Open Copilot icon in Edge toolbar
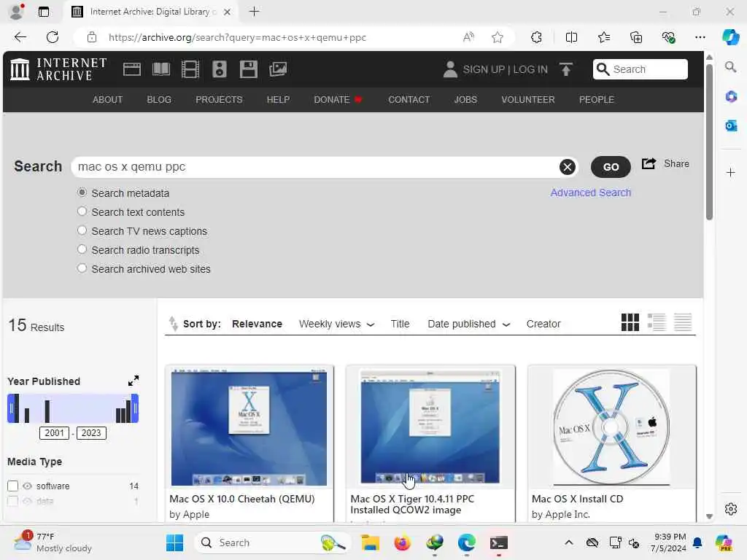This screenshot has width=747, height=560. click(x=730, y=37)
